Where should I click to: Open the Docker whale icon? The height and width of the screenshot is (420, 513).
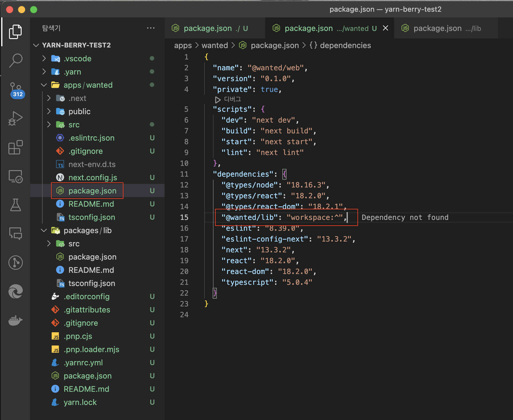(15, 321)
